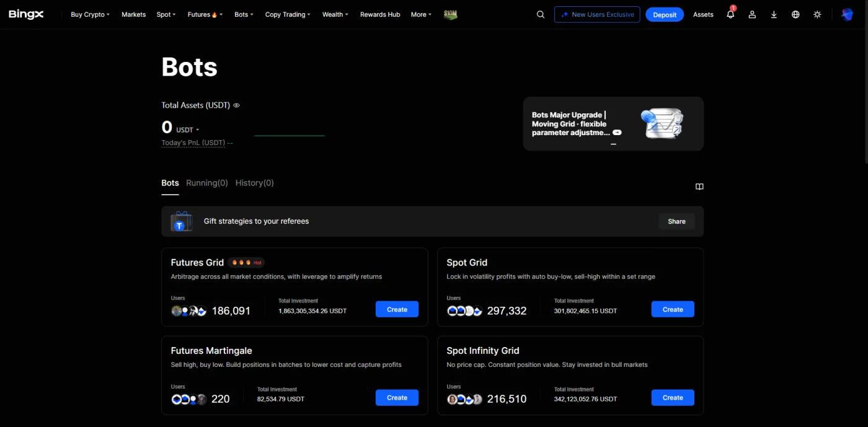Expand the More menu
The height and width of the screenshot is (427, 868).
421,14
